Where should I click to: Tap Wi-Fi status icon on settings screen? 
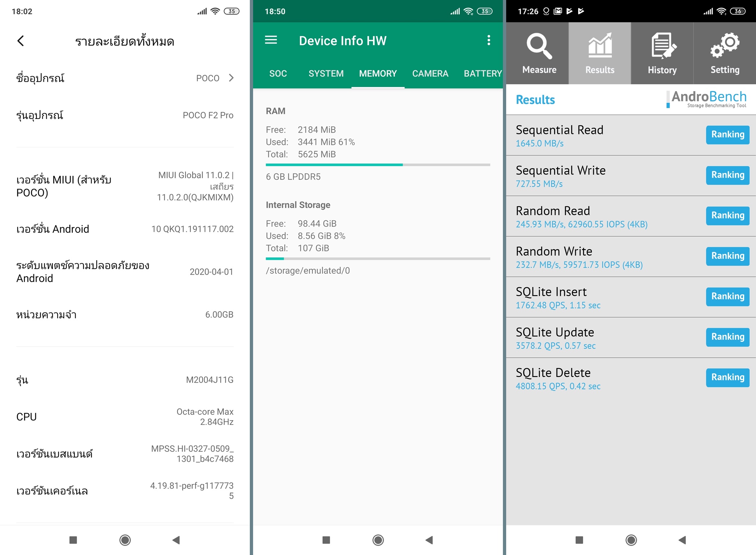tap(215, 11)
